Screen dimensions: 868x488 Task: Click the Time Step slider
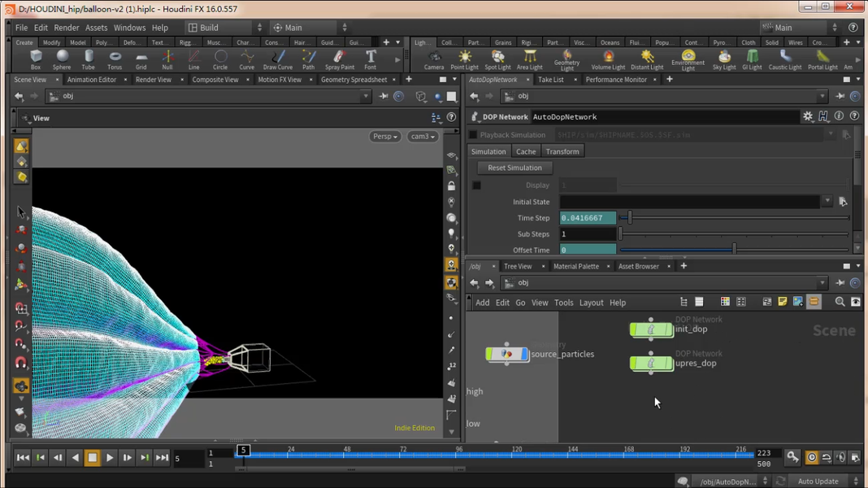click(629, 218)
